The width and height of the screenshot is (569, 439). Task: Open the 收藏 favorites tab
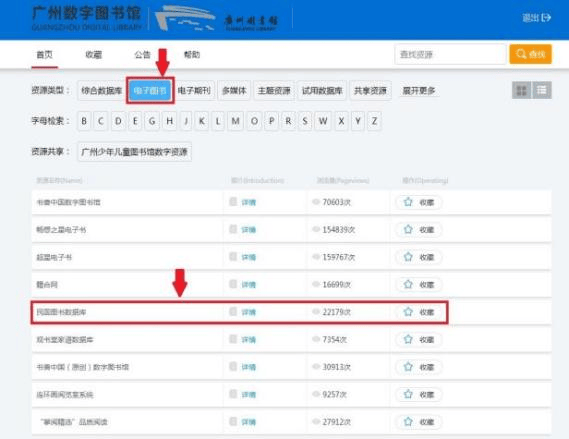(x=94, y=55)
